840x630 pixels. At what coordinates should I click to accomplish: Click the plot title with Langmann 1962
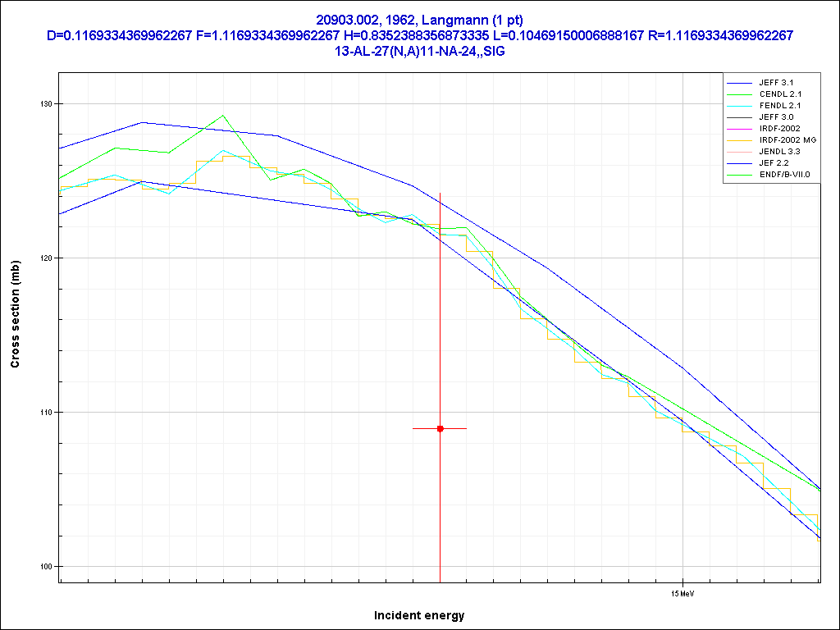[419, 20]
